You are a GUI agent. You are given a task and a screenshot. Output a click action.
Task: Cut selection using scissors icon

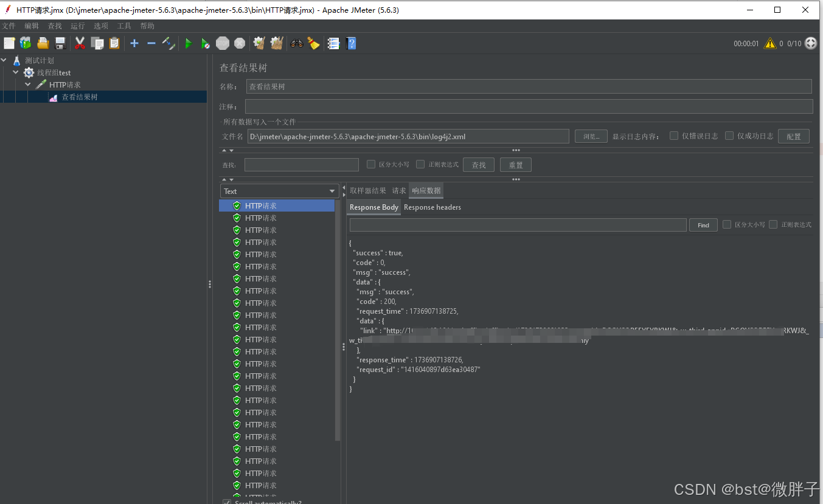80,43
